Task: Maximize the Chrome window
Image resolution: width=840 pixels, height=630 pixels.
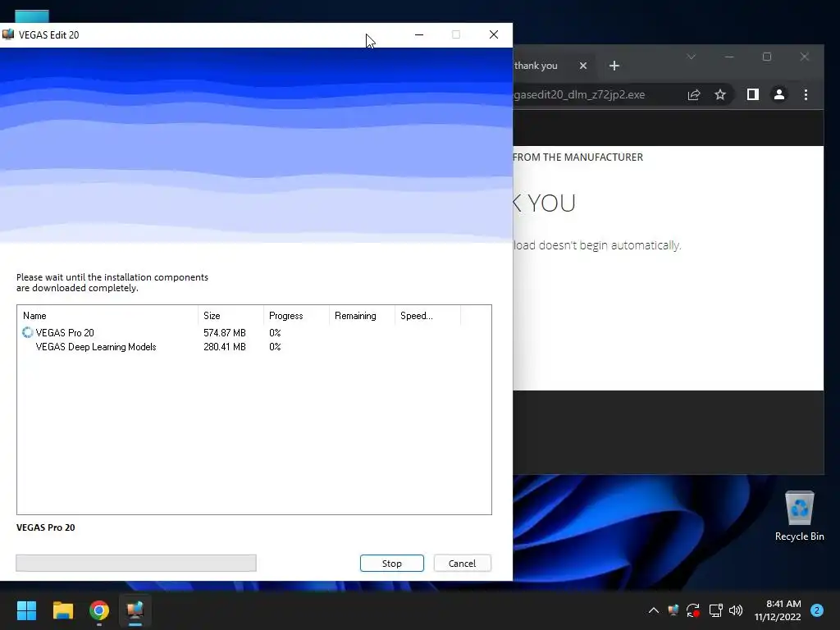Action: [767, 57]
